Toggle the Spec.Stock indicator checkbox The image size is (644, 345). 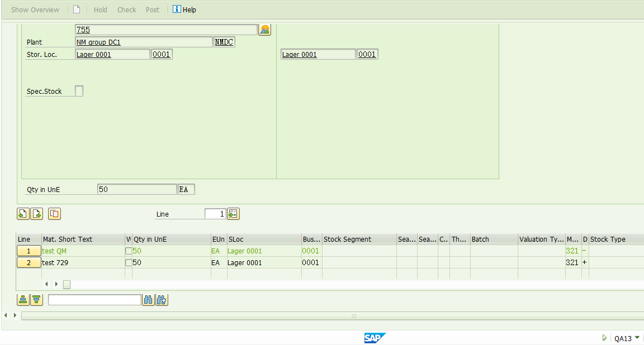point(79,90)
